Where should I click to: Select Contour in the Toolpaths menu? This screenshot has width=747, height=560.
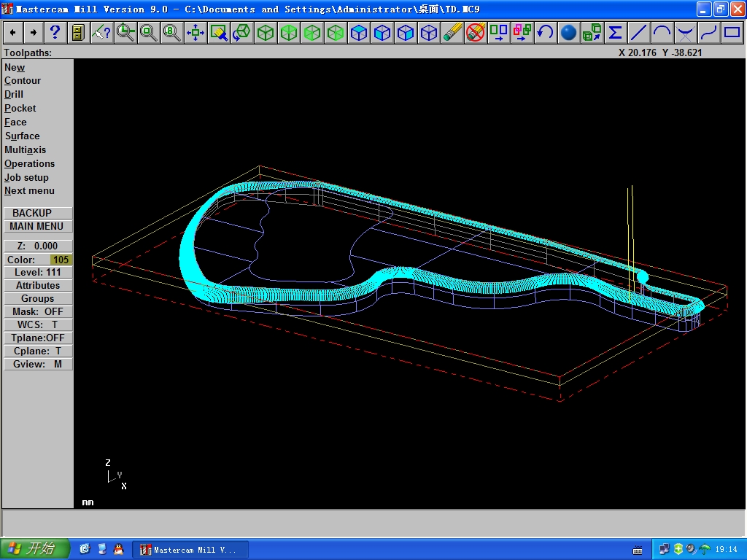point(23,81)
